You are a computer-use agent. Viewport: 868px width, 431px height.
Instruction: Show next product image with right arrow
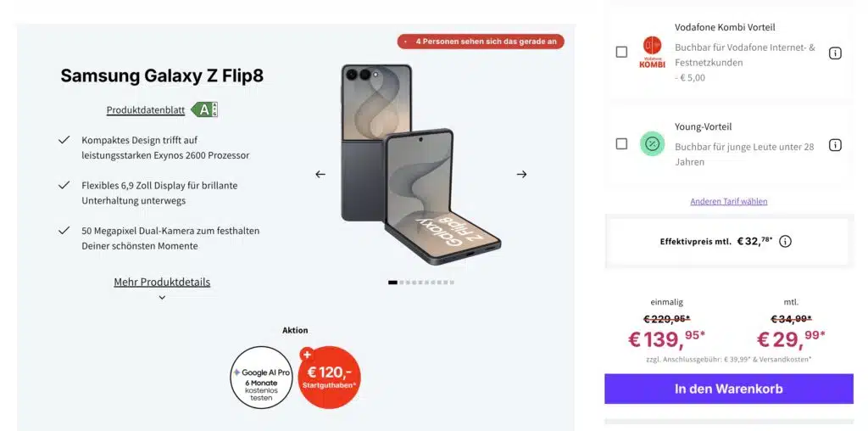point(521,174)
